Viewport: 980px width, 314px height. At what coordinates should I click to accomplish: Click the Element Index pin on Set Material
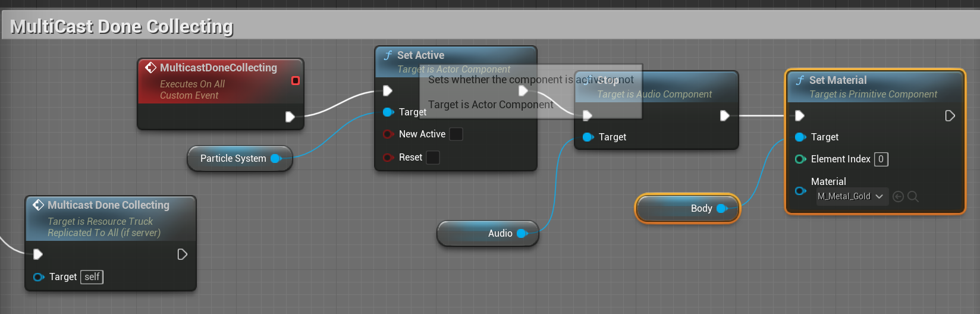[800, 159]
